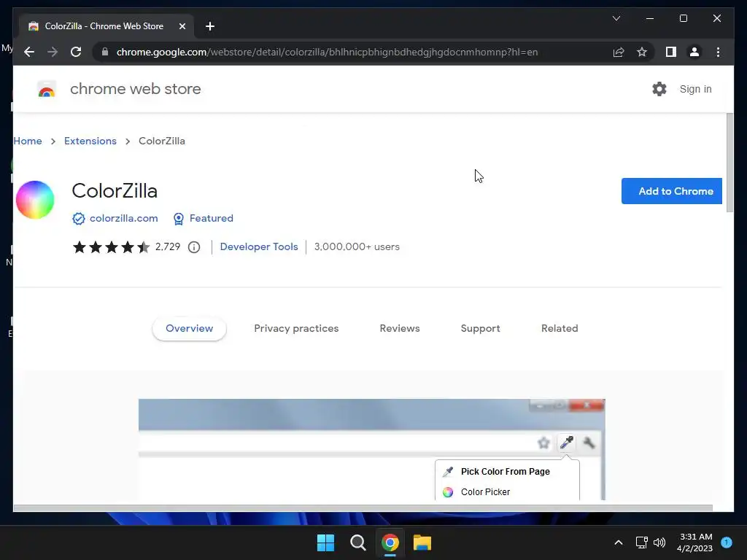
Task: Open the Developer Tools category
Action: 259,246
